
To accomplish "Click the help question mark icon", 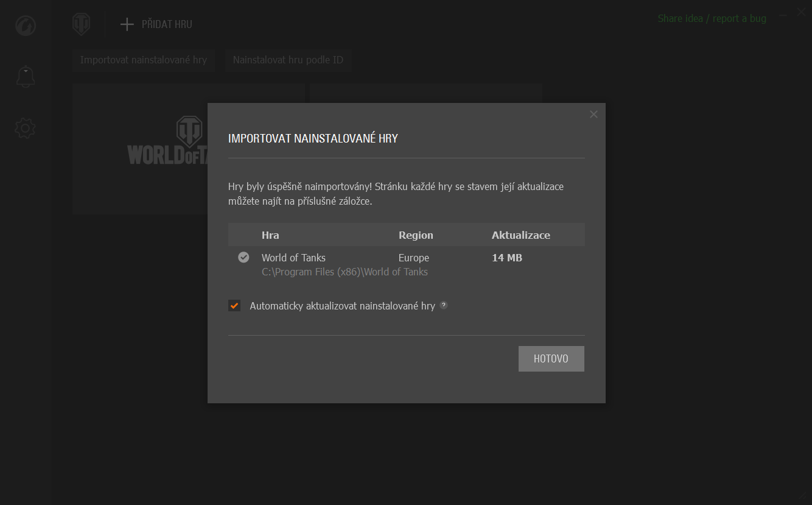I will click(x=443, y=305).
